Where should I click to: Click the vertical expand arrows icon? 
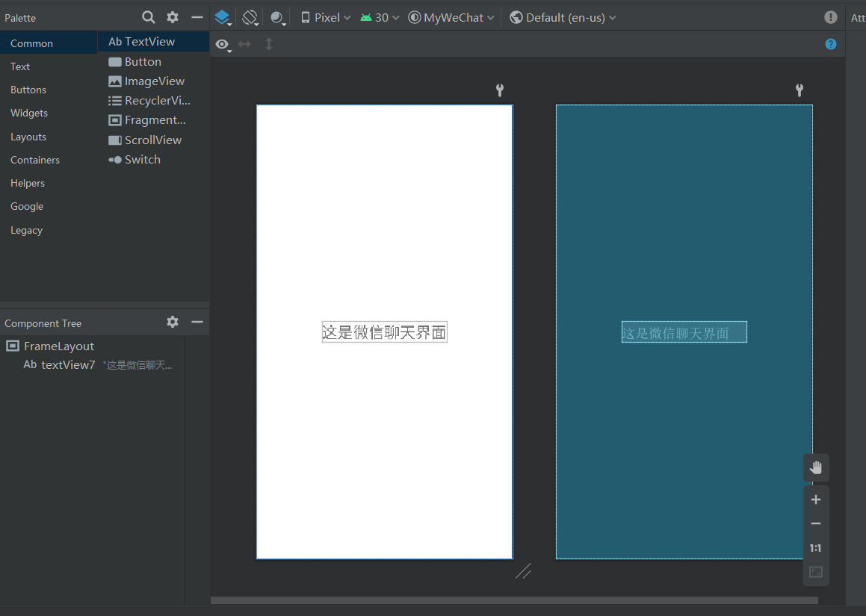269,44
